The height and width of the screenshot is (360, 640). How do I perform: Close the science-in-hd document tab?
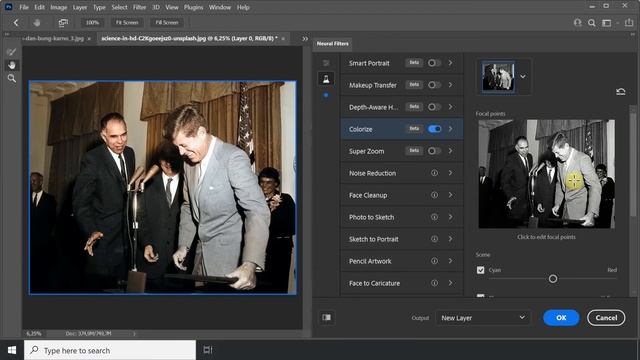(x=283, y=39)
